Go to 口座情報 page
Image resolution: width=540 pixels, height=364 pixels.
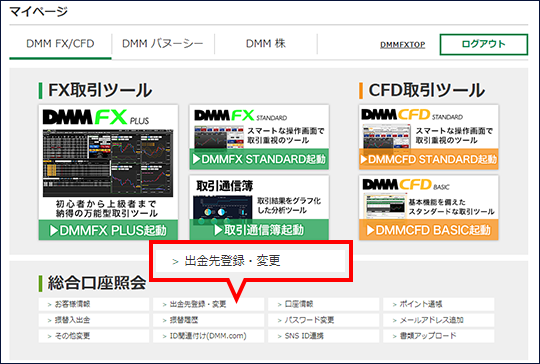pyautogui.click(x=323, y=304)
